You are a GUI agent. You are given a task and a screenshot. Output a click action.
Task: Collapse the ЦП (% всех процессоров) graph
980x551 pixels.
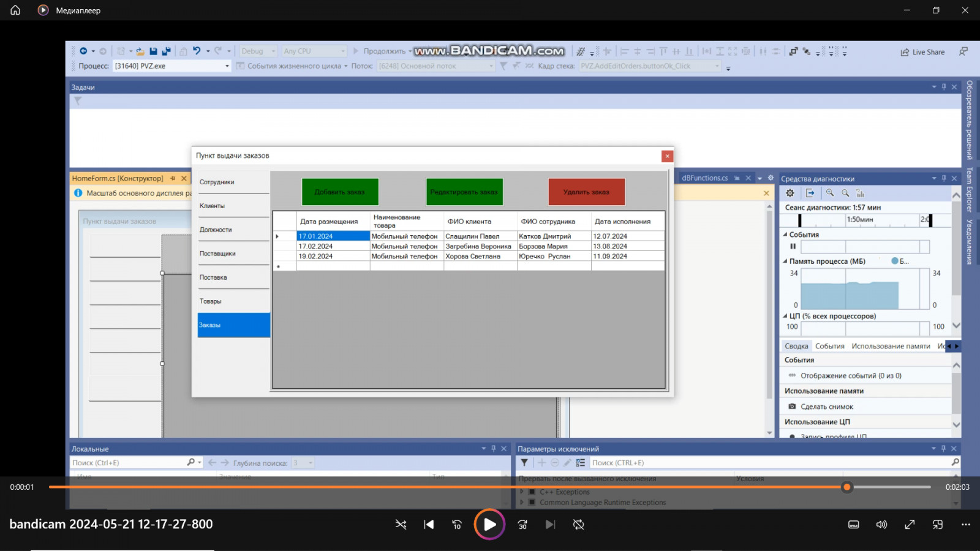pyautogui.click(x=785, y=317)
